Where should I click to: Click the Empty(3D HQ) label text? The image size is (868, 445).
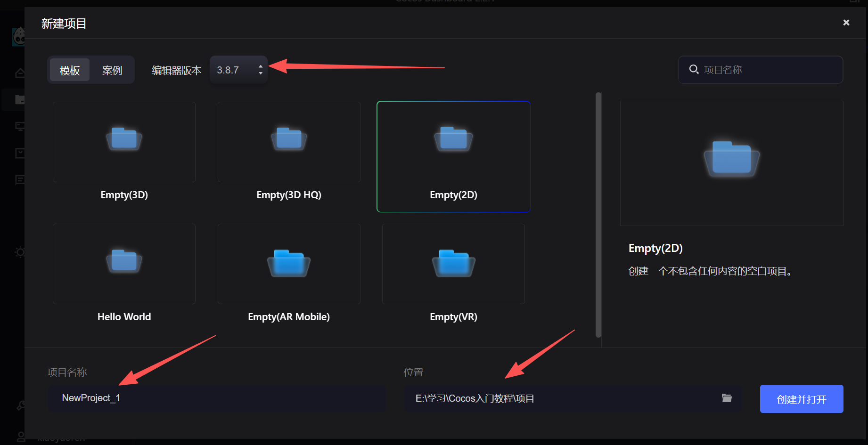click(x=289, y=195)
